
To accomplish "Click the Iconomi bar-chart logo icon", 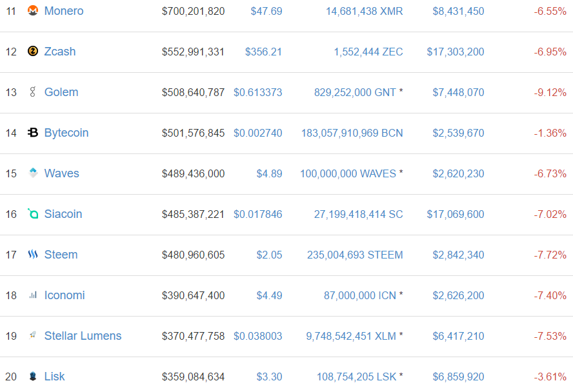I will [33, 295].
